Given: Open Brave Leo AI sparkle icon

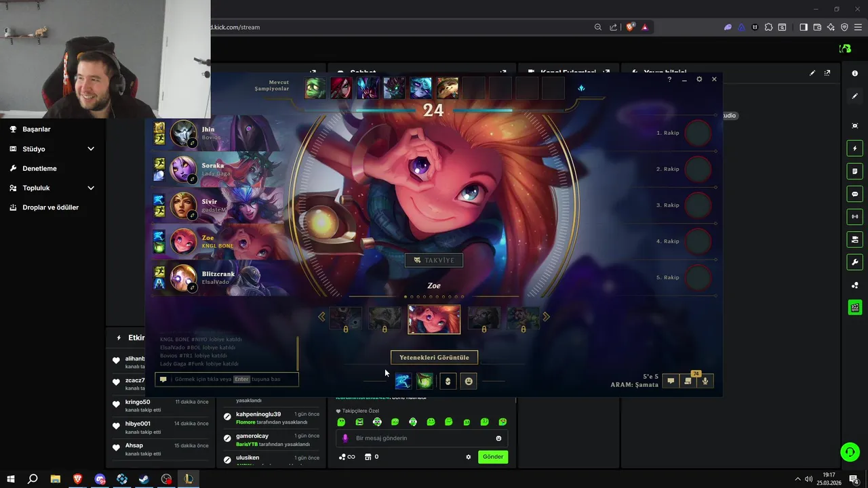Looking at the screenshot, I should tap(831, 27).
